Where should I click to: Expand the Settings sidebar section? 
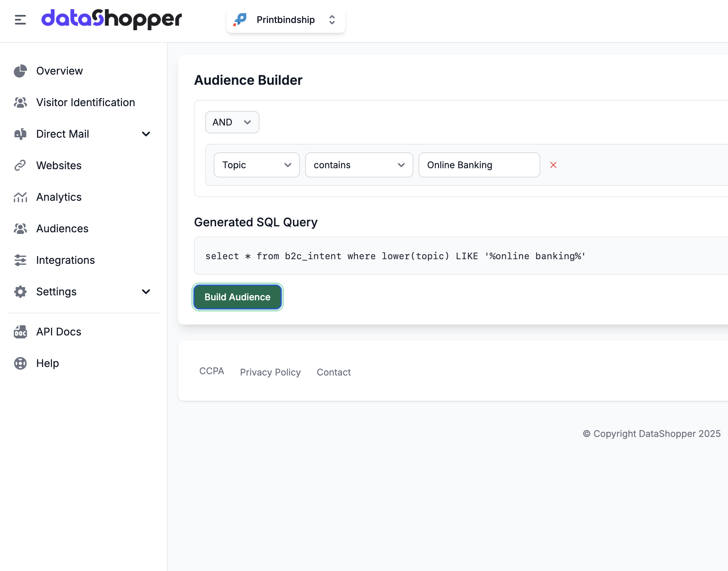click(146, 291)
